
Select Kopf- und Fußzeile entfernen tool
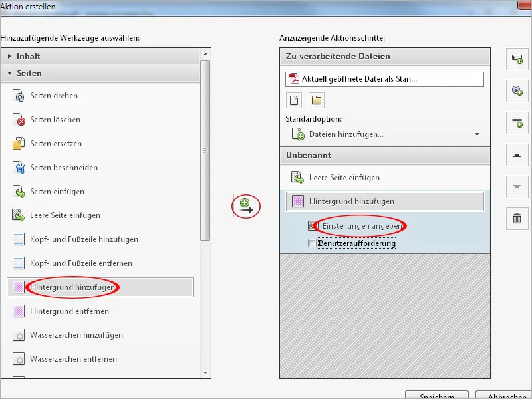pos(80,263)
